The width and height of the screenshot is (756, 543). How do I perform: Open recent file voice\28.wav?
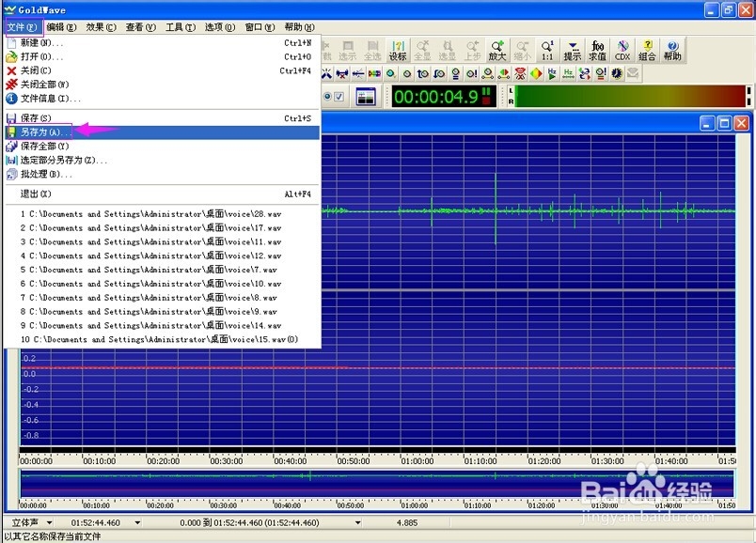click(x=163, y=214)
